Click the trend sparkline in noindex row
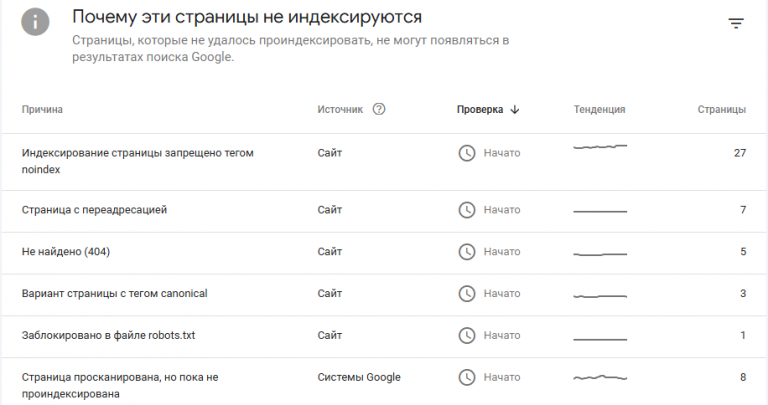The width and height of the screenshot is (768, 405). coord(600,146)
